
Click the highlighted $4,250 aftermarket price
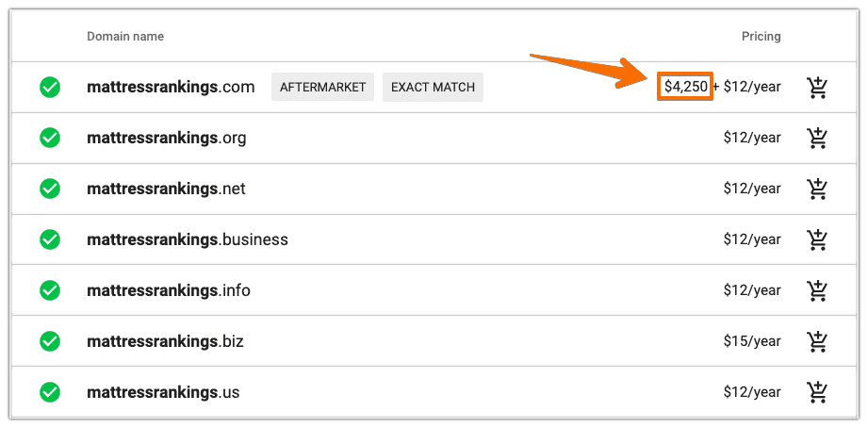pos(685,87)
